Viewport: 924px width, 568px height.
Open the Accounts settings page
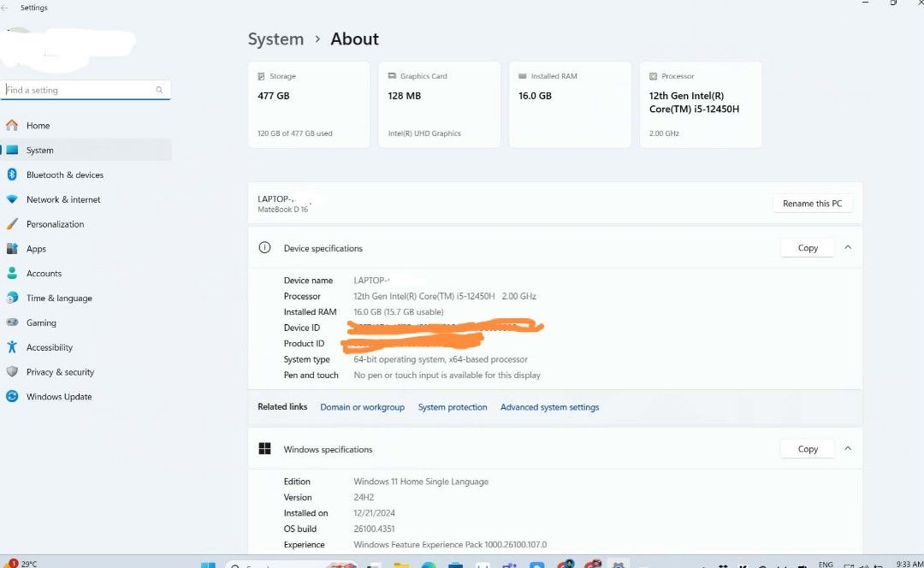click(x=86, y=274)
